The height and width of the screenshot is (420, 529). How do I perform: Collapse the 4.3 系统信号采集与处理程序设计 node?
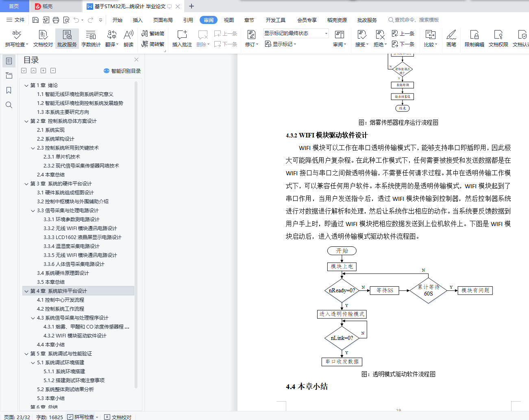point(33,318)
